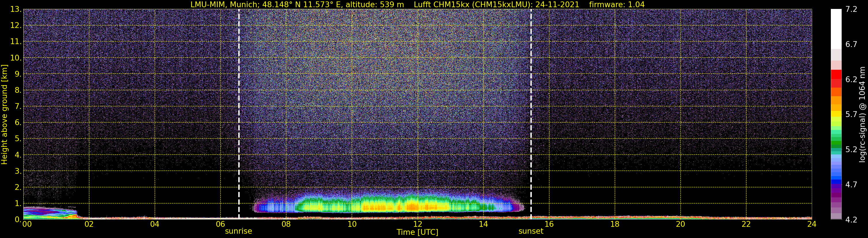Click the x-axis tick label '14'
The width and height of the screenshot is (868, 238).
point(483,224)
